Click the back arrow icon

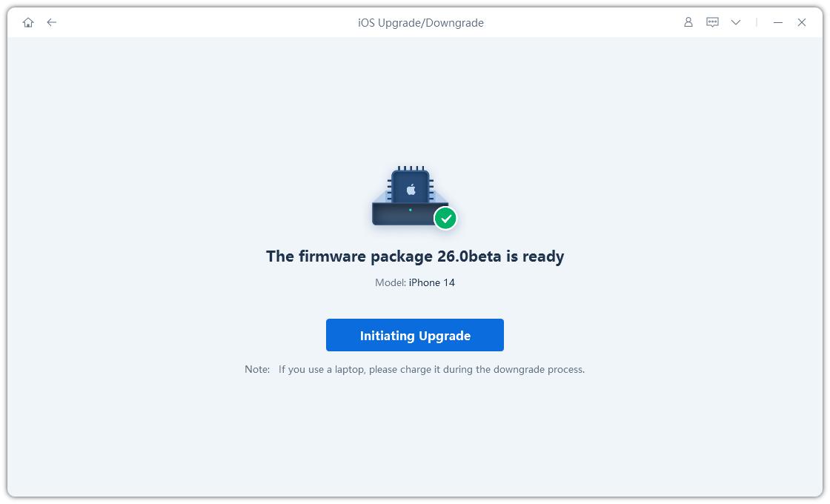pyautogui.click(x=51, y=22)
